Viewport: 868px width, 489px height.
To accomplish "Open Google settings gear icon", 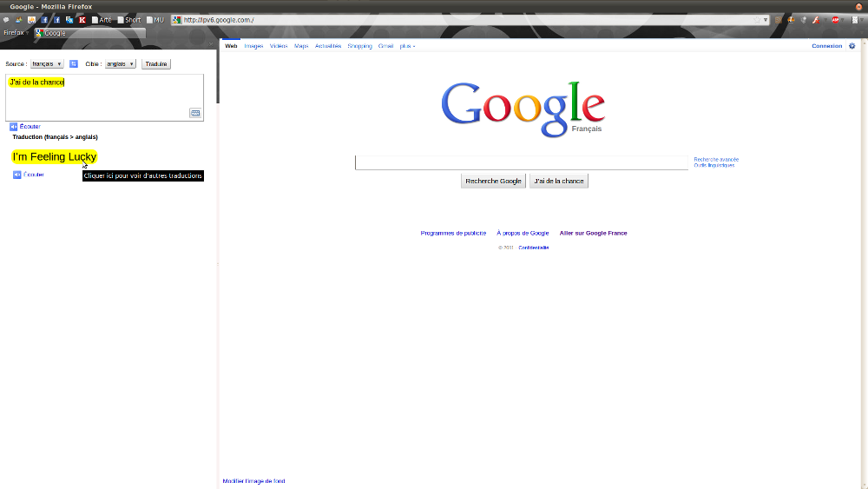I will [x=852, y=46].
